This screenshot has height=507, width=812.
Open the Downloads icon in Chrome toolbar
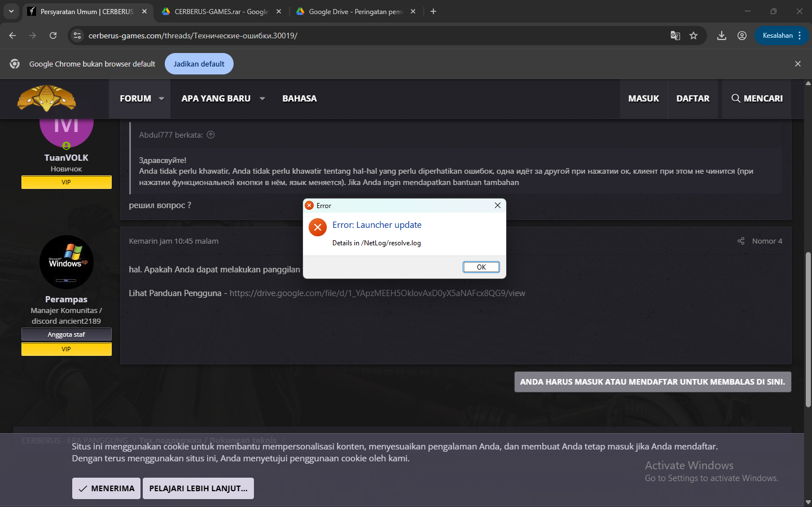tap(721, 35)
